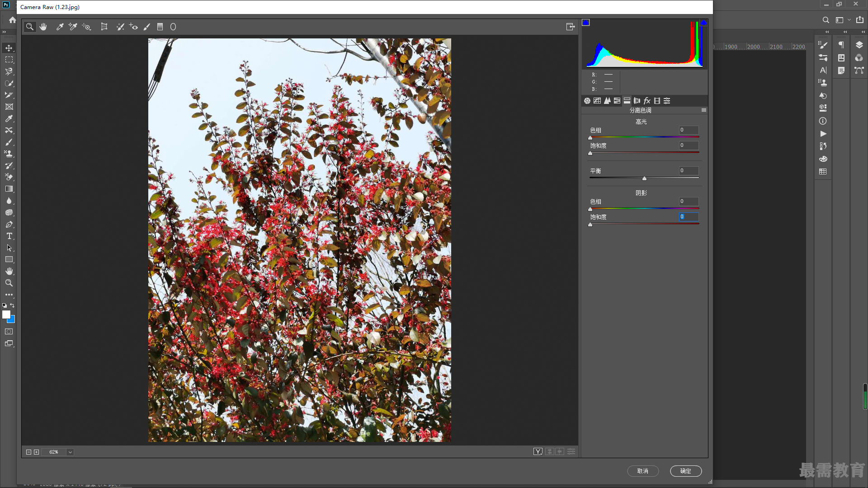The image size is (868, 488).
Task: Select the Targeted Adjustment tool
Action: pos(86,27)
